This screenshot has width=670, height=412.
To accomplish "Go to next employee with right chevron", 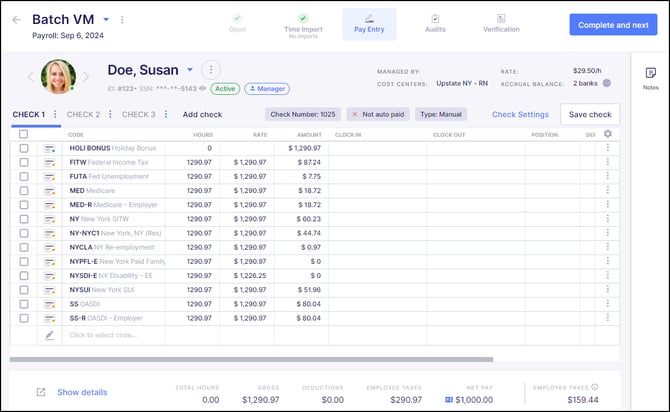I will click(x=86, y=77).
